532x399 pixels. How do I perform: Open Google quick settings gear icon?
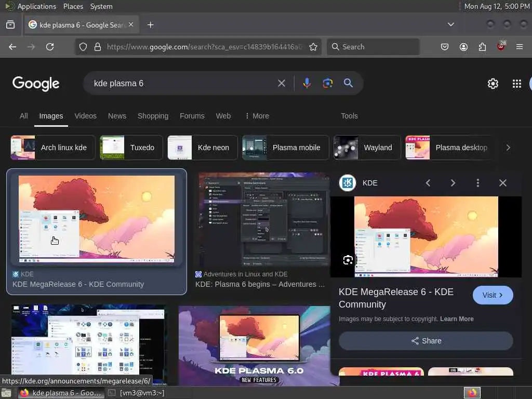coord(493,84)
